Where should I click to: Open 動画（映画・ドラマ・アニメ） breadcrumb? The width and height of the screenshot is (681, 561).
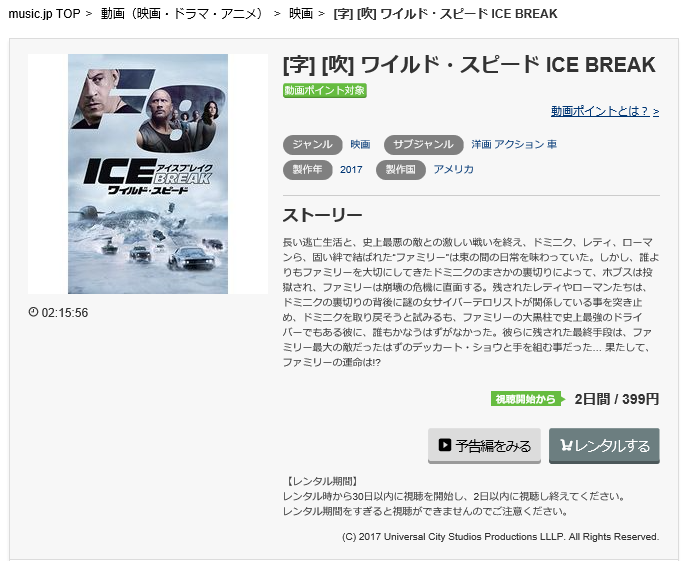[182, 14]
